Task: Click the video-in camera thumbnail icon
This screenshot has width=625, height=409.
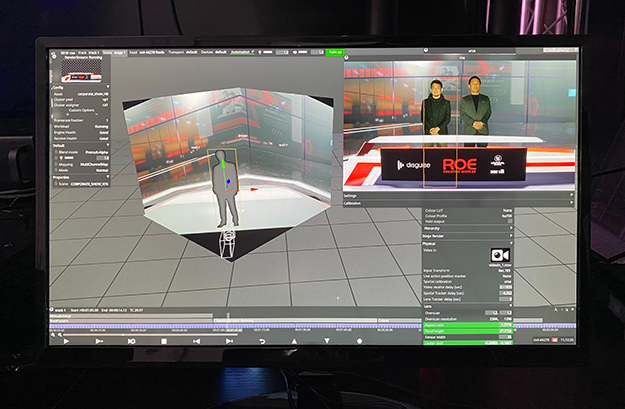Action: (x=500, y=257)
